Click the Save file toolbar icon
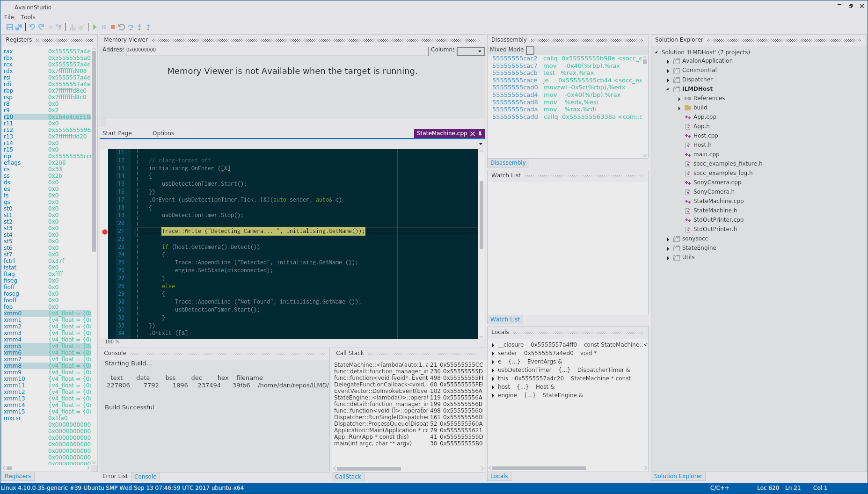 (x=9, y=27)
